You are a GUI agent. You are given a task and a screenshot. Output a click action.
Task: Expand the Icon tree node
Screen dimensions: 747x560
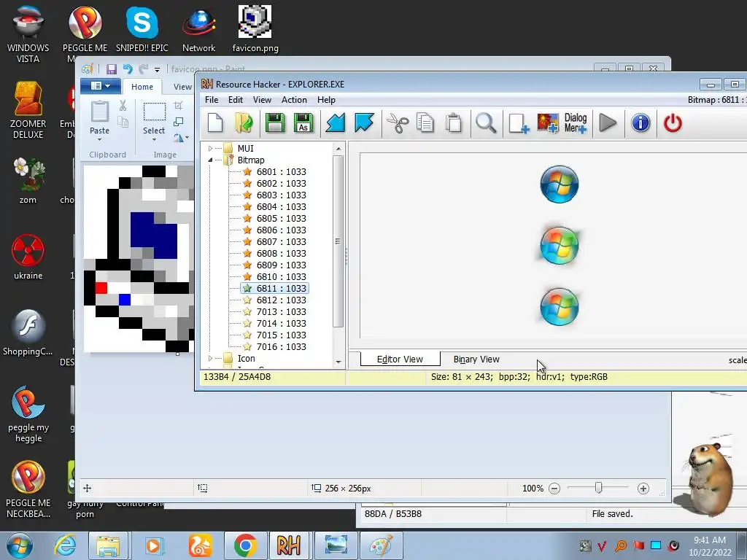(x=210, y=359)
